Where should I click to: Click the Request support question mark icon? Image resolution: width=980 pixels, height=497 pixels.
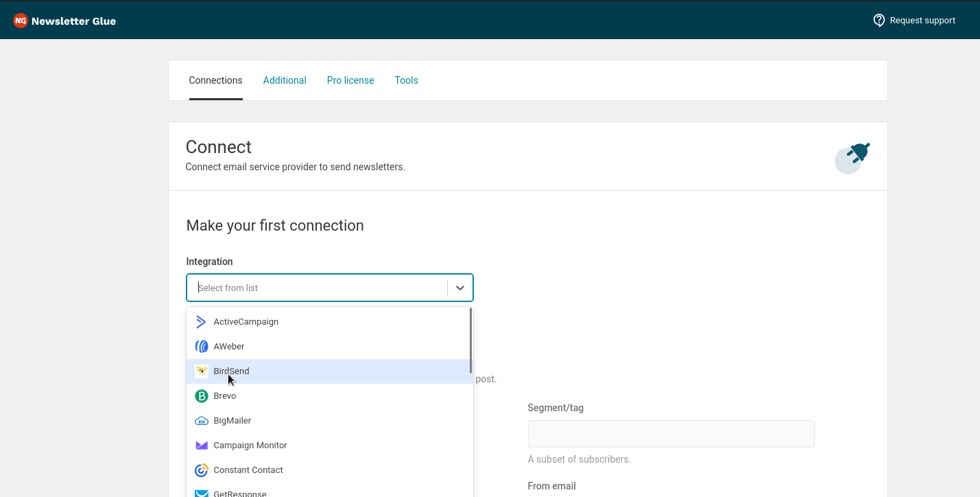tap(879, 21)
